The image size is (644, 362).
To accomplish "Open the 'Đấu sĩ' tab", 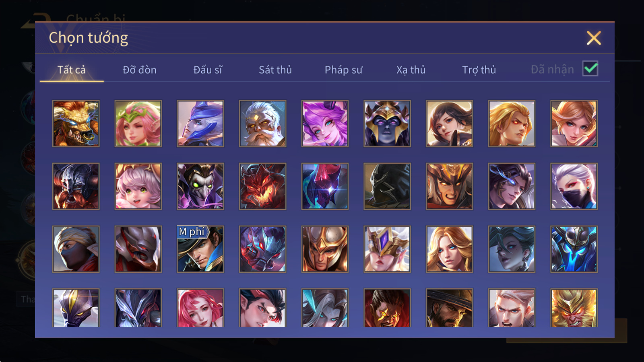I will pyautogui.click(x=208, y=70).
